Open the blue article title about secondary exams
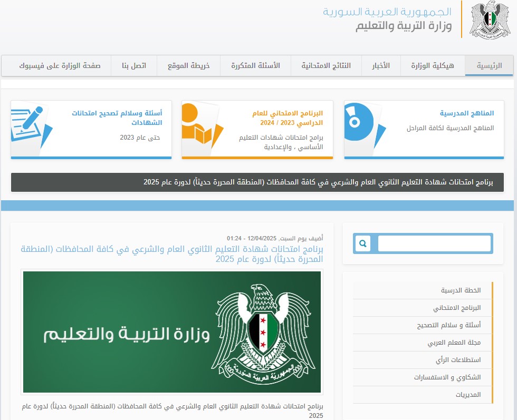 [172, 253]
